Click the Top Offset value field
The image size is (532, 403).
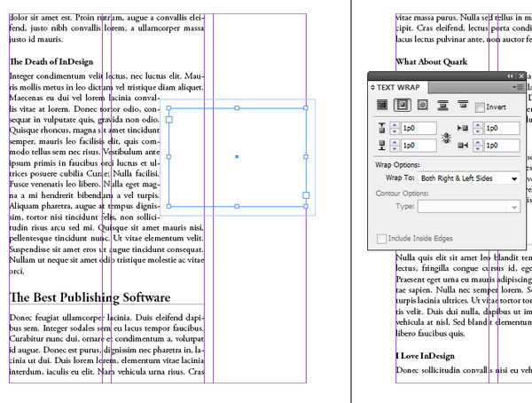[x=419, y=128]
